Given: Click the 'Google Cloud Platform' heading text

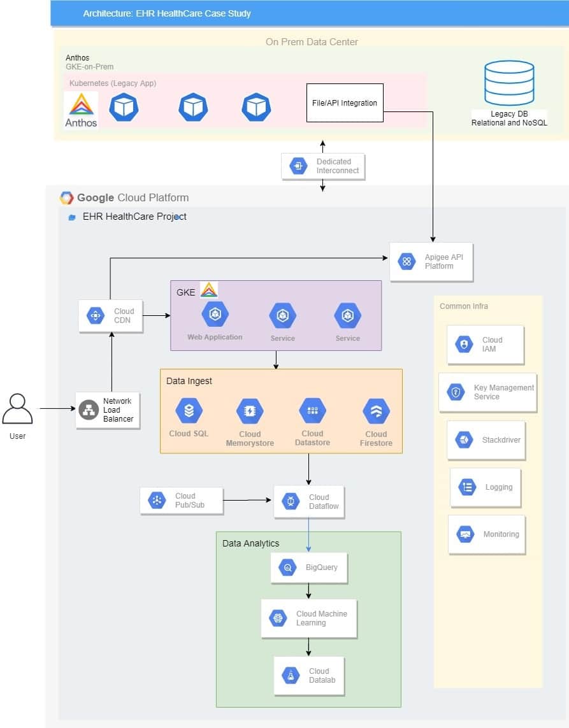Looking at the screenshot, I should (133, 198).
